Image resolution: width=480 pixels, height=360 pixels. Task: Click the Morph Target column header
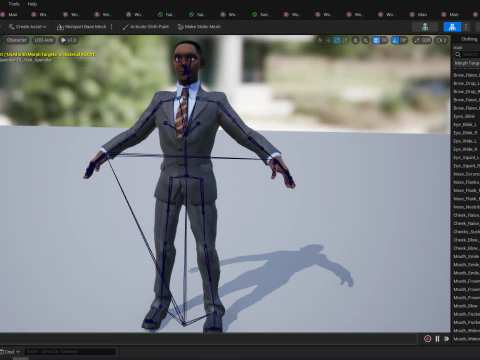coord(467,63)
